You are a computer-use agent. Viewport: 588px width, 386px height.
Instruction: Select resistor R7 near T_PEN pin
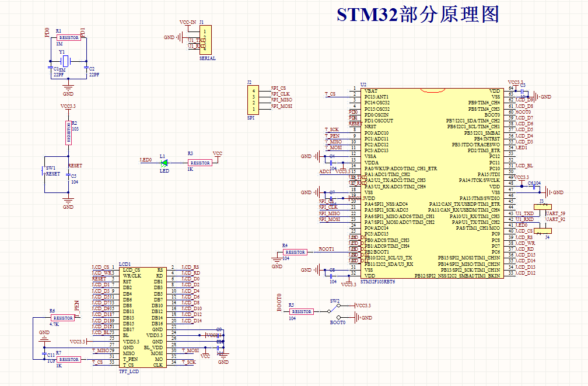pyautogui.click(x=69, y=359)
